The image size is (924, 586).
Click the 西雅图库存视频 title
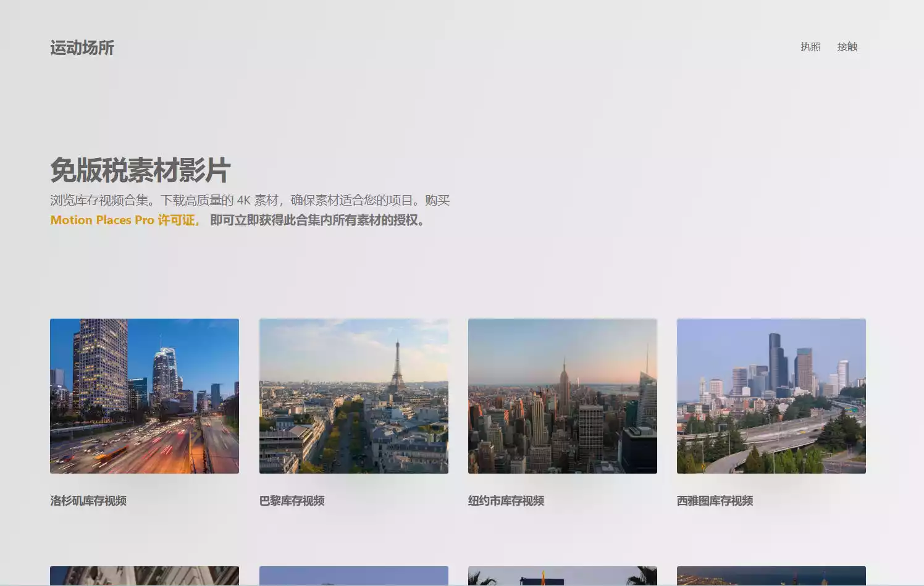click(x=715, y=501)
